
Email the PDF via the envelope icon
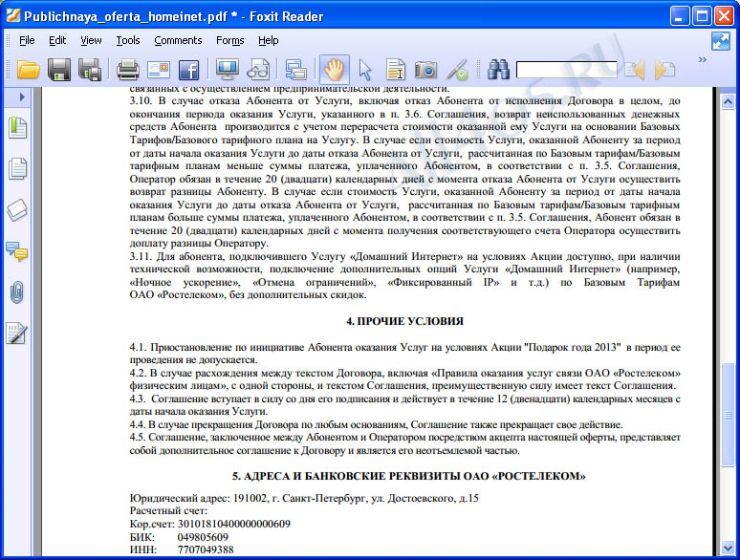[x=159, y=70]
